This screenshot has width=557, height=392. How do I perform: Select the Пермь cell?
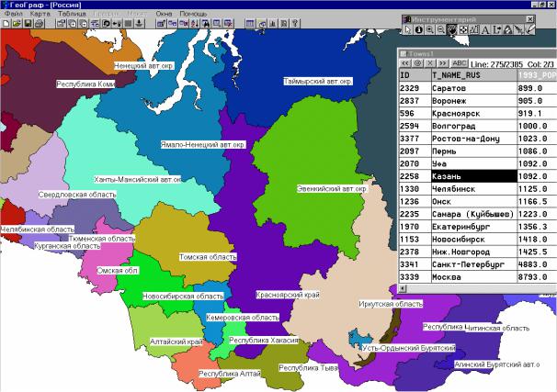pyautogui.click(x=474, y=151)
